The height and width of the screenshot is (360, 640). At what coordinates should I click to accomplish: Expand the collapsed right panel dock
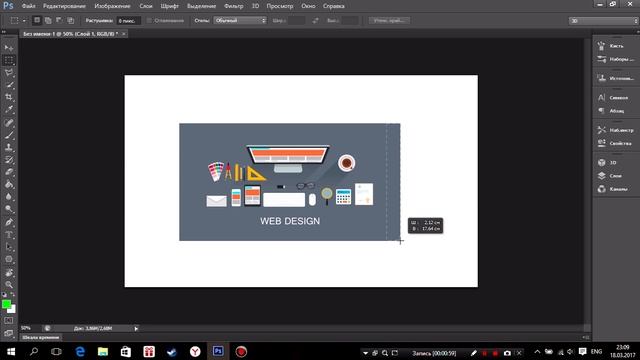[637, 31]
